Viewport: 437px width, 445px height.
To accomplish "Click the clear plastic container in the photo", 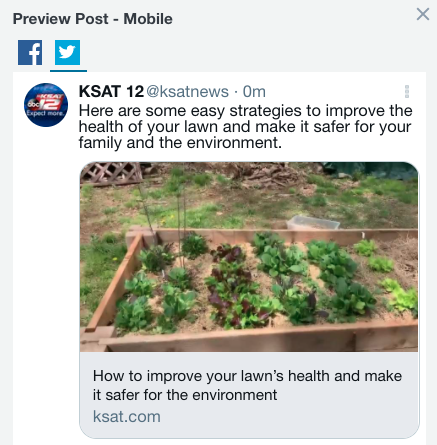I will 313,223.
